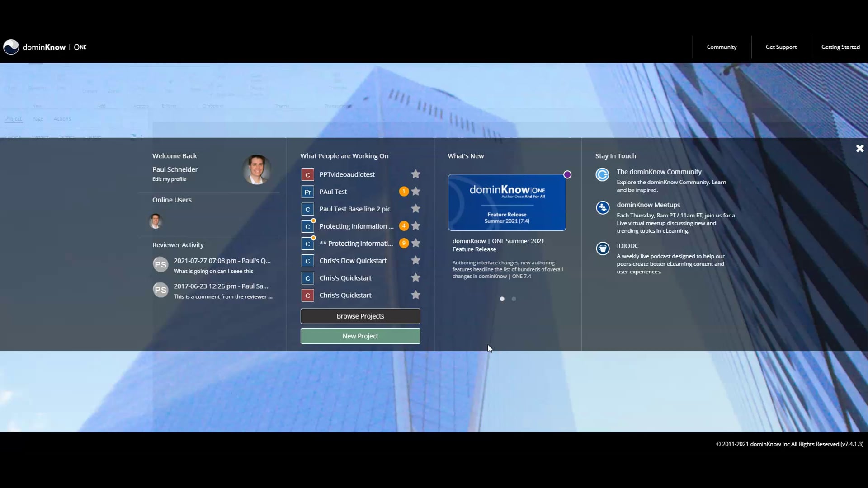Screen dimensions: 868x488
Task: Open the PAul Test project
Action: point(333,192)
